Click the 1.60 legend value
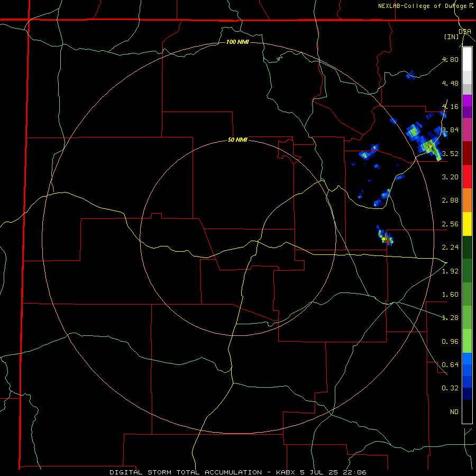The width and height of the screenshot is (476, 476). (x=450, y=295)
